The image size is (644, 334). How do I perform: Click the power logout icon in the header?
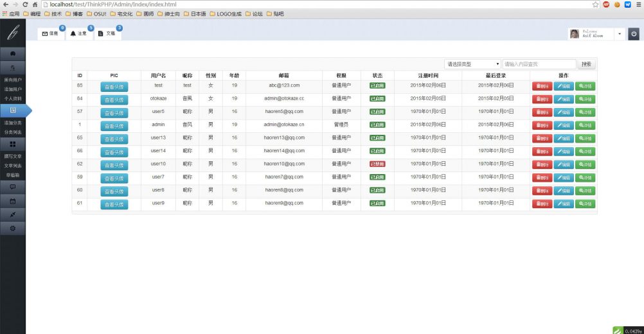click(x=633, y=34)
